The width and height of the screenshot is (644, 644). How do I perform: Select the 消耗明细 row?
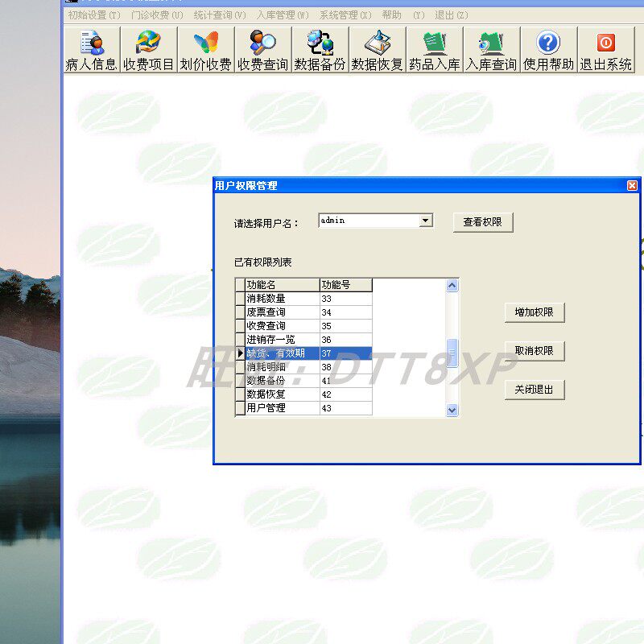click(x=304, y=367)
